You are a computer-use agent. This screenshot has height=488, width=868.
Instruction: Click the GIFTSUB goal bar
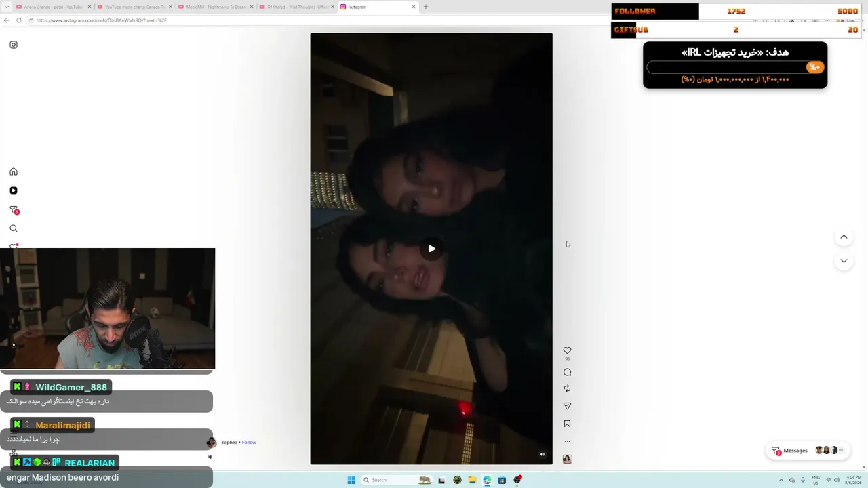[736, 30]
